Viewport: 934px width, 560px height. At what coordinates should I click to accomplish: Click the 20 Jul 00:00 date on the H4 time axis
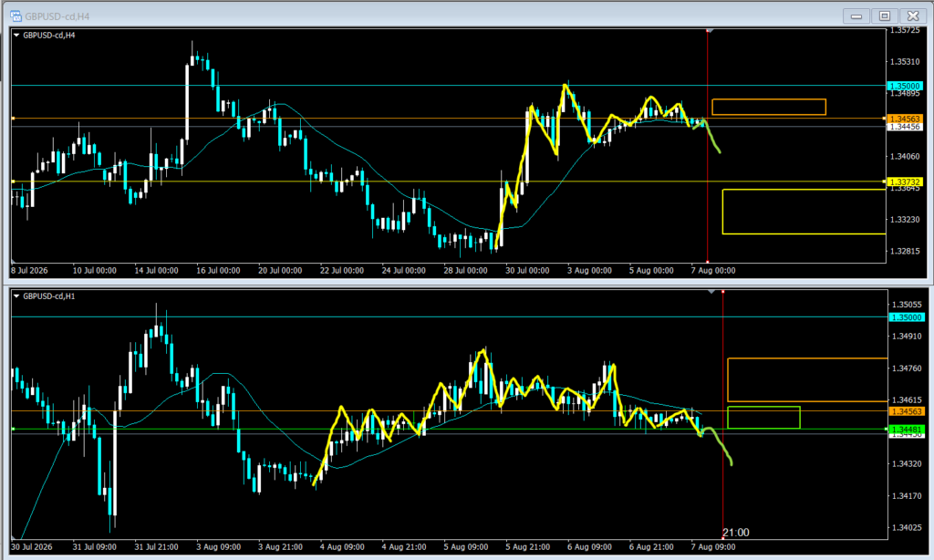280,271
